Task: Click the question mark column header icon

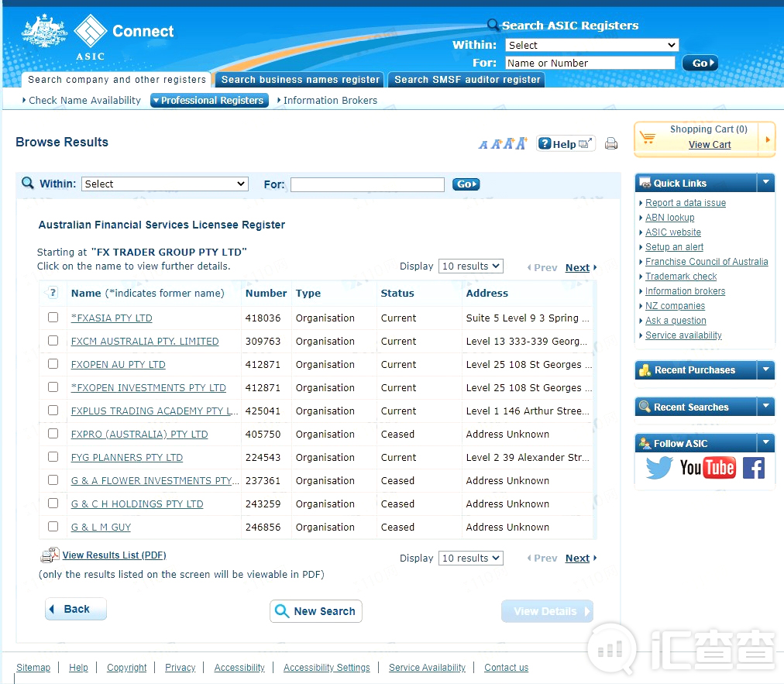Action: (53, 293)
